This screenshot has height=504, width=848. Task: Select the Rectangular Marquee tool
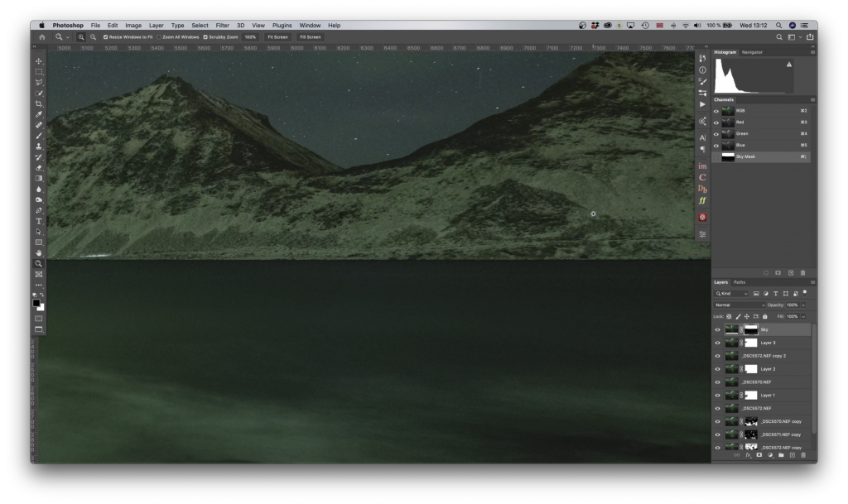click(x=39, y=72)
